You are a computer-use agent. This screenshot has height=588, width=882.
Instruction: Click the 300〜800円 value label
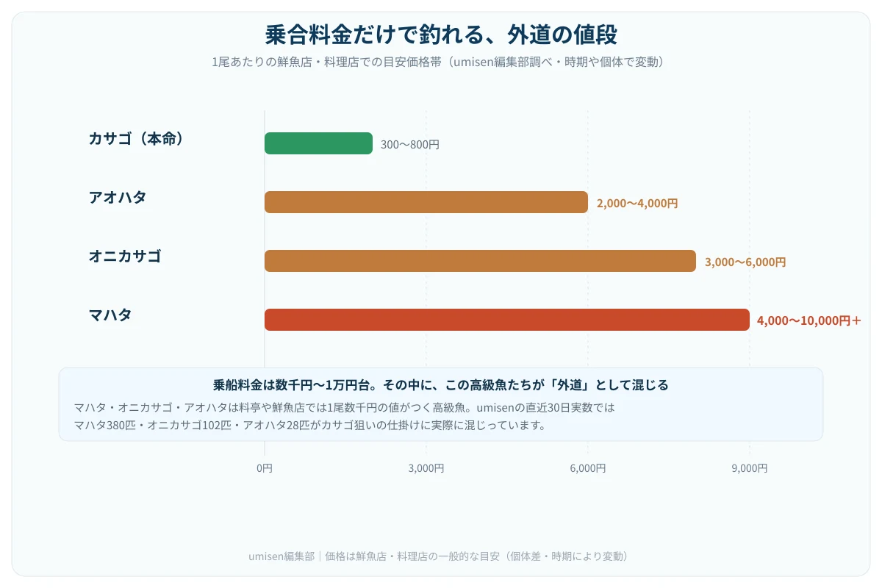click(x=410, y=145)
